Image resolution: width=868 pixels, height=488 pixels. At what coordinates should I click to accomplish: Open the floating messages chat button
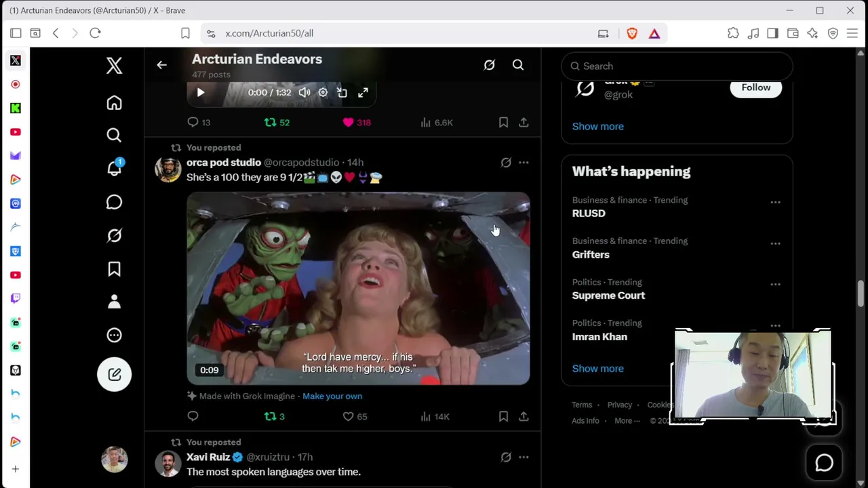pyautogui.click(x=824, y=462)
